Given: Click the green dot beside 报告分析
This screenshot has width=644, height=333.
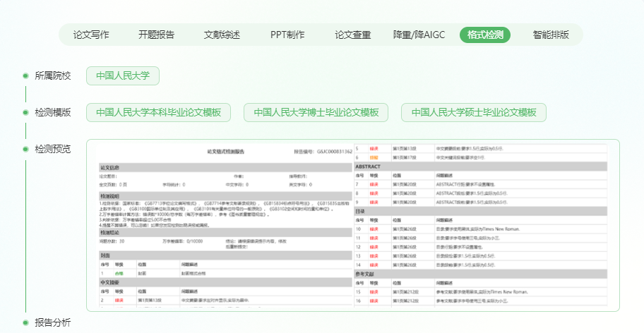Looking at the screenshot, I should point(25,322).
